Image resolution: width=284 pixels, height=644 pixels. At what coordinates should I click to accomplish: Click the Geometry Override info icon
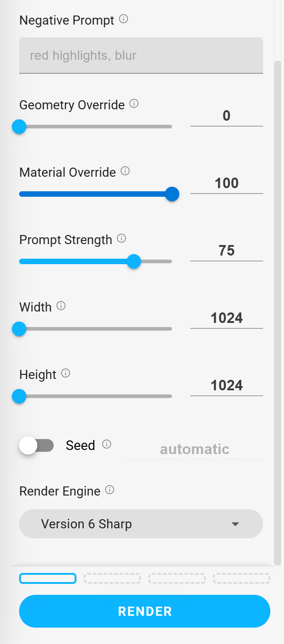coord(134,103)
